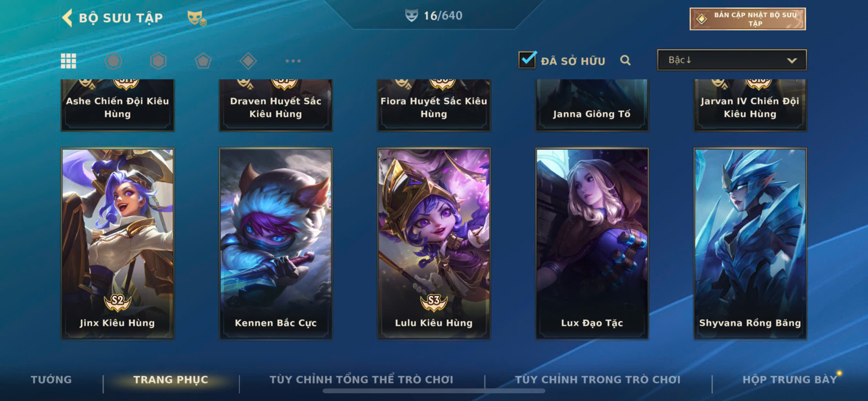Open the skin mask with coins icon
This screenshot has width=868, height=401.
tap(197, 18)
